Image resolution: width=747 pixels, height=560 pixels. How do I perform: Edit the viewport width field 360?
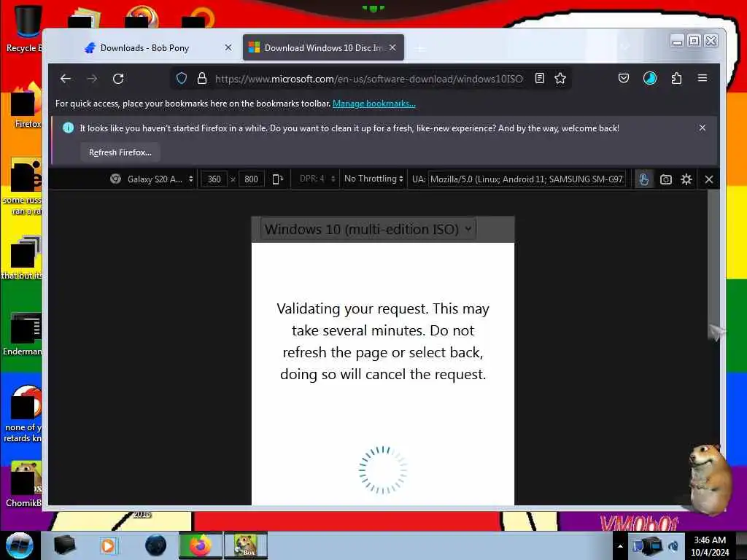[214, 179]
